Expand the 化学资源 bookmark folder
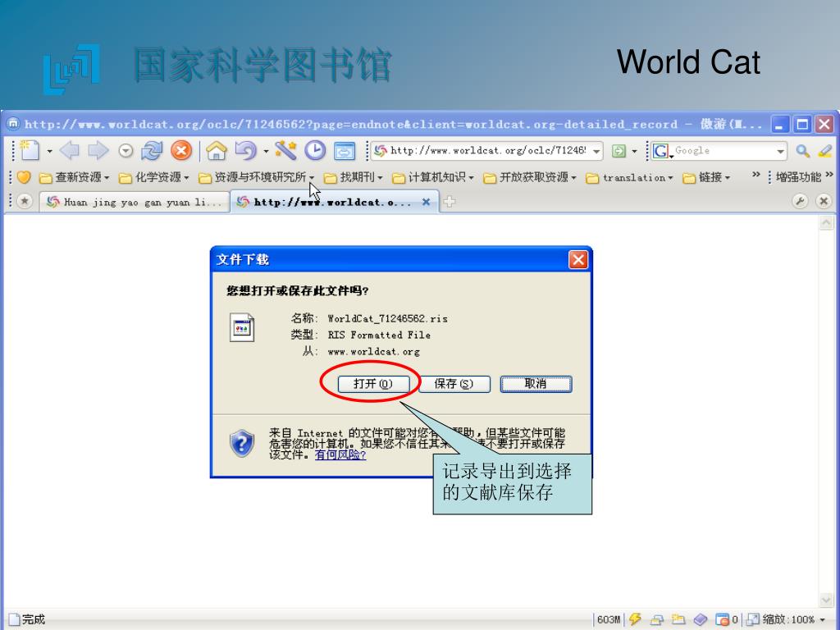The height and width of the screenshot is (630, 840). 154,177
